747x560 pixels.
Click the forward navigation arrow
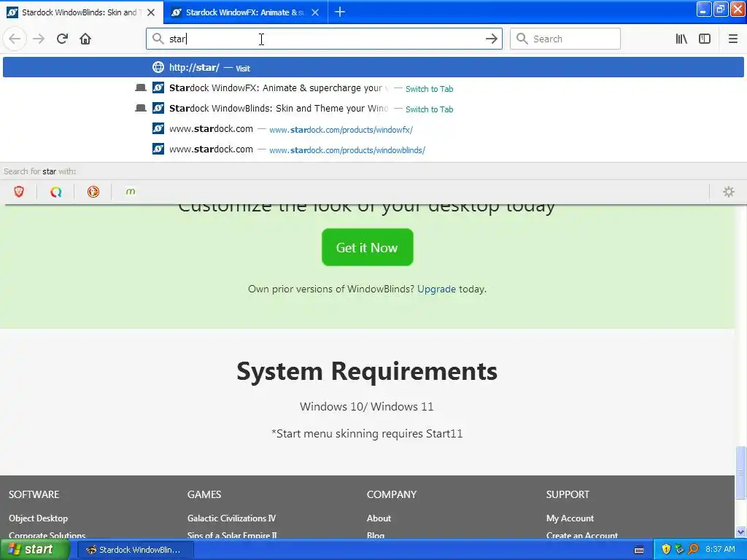pyautogui.click(x=39, y=39)
